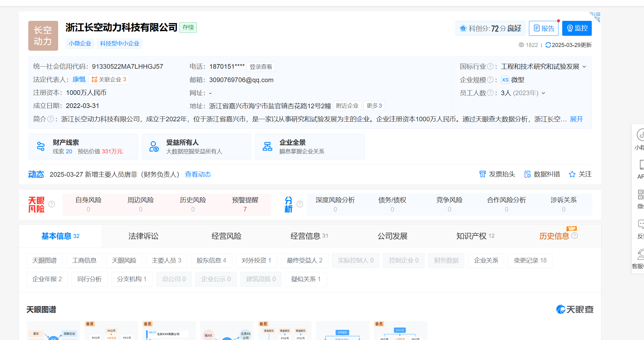Open the 北京XXX有限公司 graph thumbnail

pos(169,330)
